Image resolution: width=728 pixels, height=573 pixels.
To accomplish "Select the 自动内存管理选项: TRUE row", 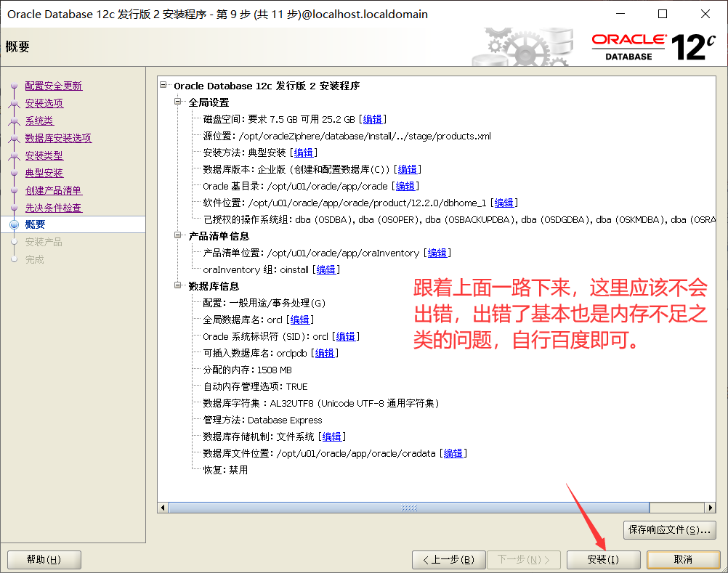I will pyautogui.click(x=255, y=386).
